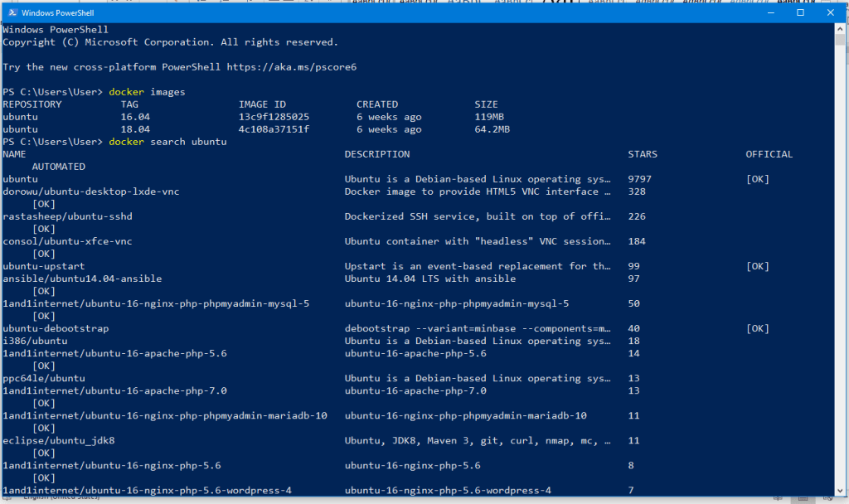Click the 'docker search ubuntu' command text
Image resolution: width=849 pixels, height=504 pixels.
[167, 142]
